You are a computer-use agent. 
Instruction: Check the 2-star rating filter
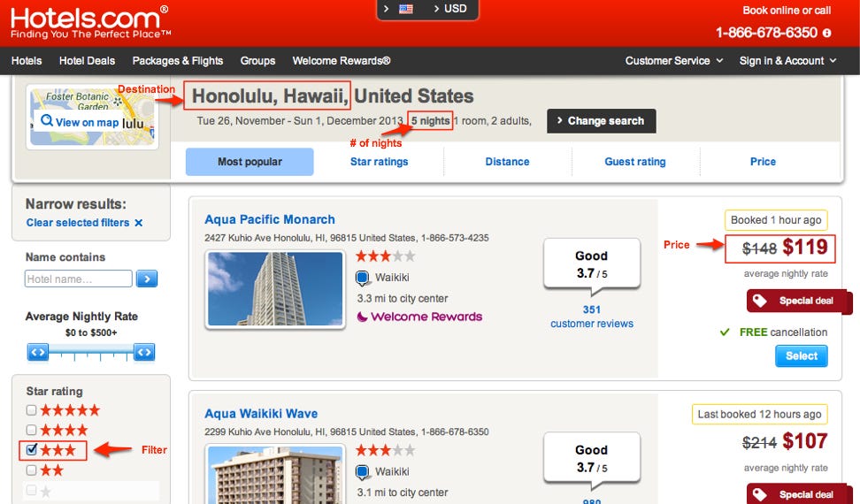[31, 470]
